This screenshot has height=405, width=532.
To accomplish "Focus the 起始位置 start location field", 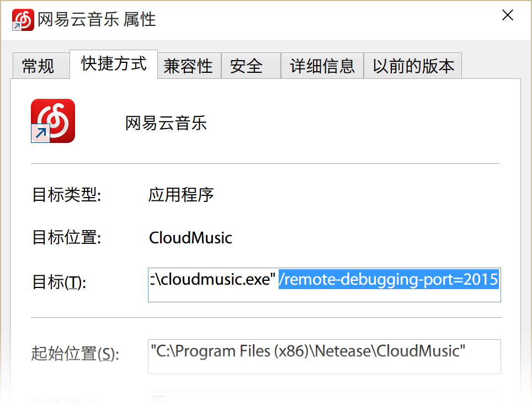I will (324, 356).
